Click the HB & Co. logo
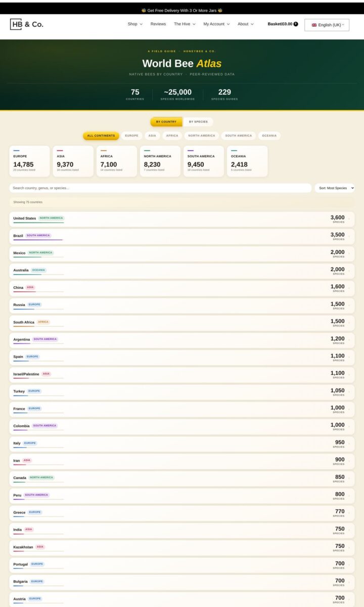364x607 pixels. tap(27, 24)
